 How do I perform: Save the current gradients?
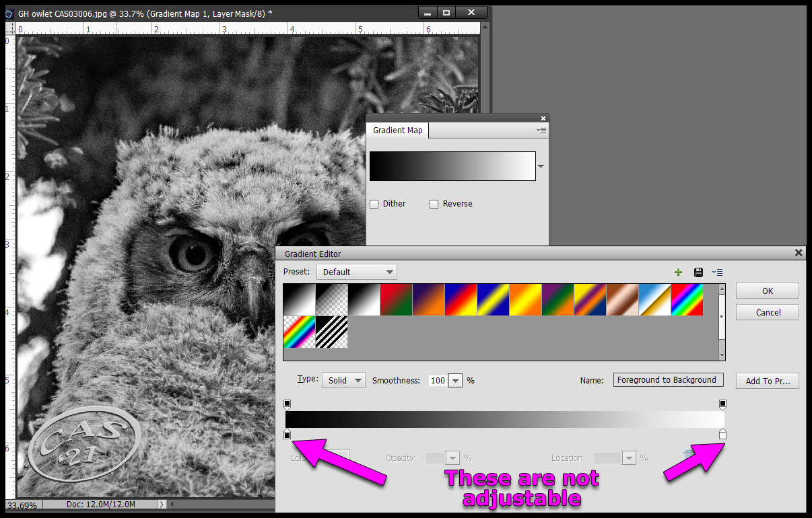pos(698,272)
